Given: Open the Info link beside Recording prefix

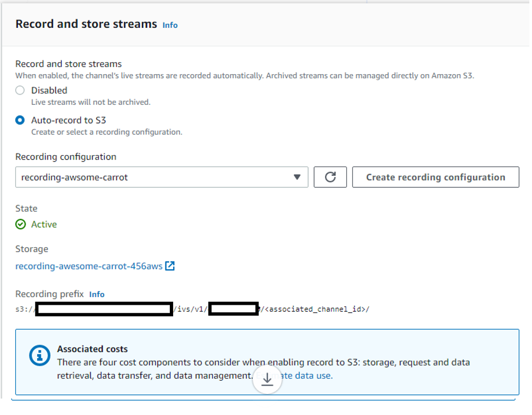Looking at the screenshot, I should [x=97, y=294].
